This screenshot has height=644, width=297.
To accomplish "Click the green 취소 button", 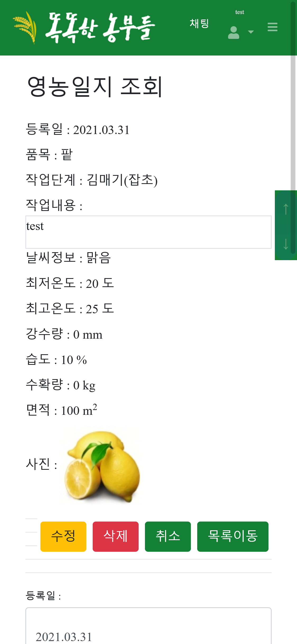I will [x=168, y=536].
